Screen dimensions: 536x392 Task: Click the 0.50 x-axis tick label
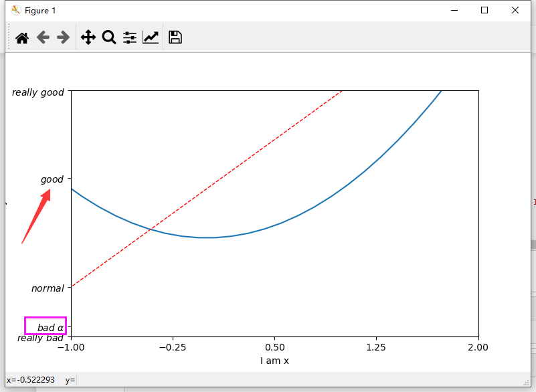[275, 348]
